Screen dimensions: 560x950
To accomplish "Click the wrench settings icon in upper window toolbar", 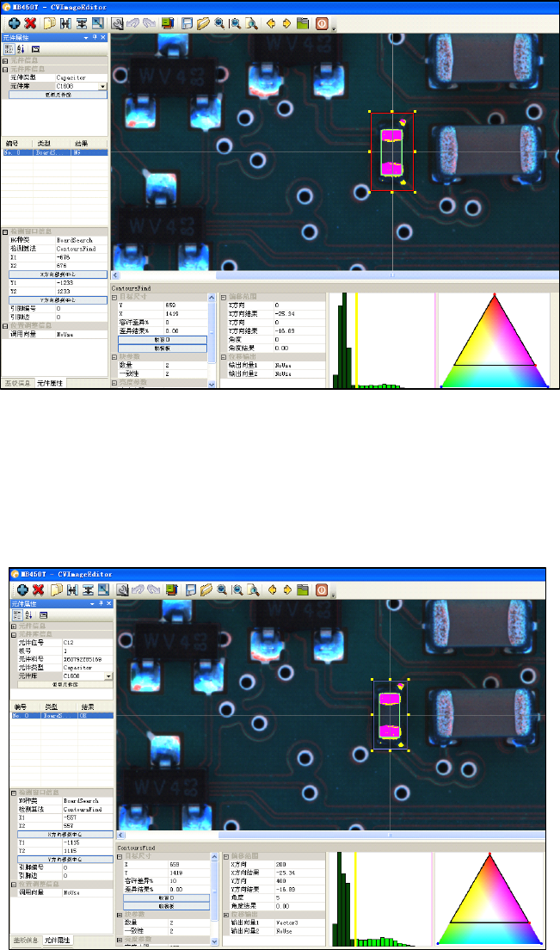I will coord(117,23).
